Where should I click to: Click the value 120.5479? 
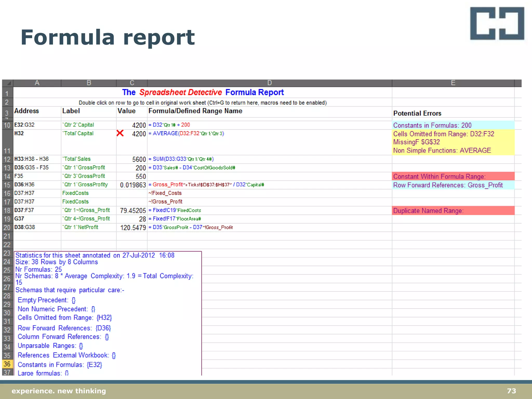[133, 228]
